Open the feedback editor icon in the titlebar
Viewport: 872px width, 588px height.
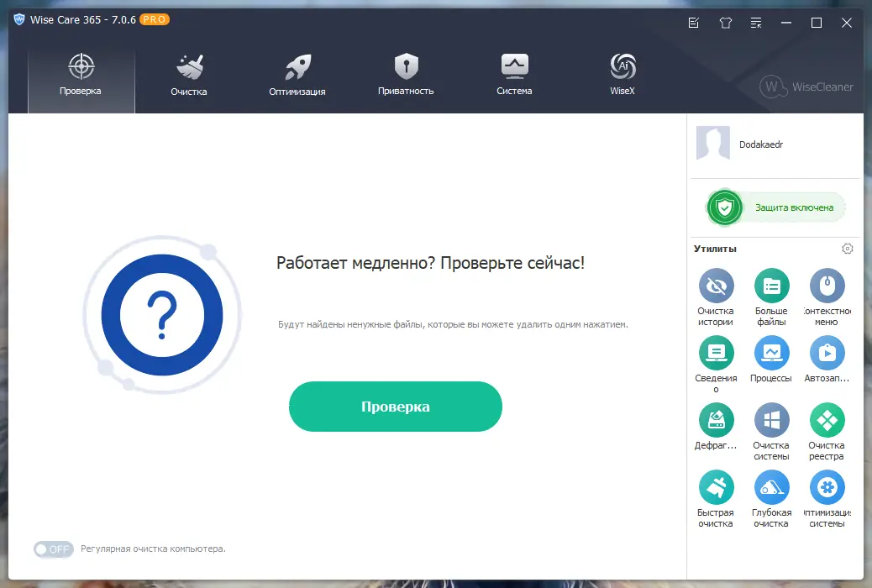(693, 23)
